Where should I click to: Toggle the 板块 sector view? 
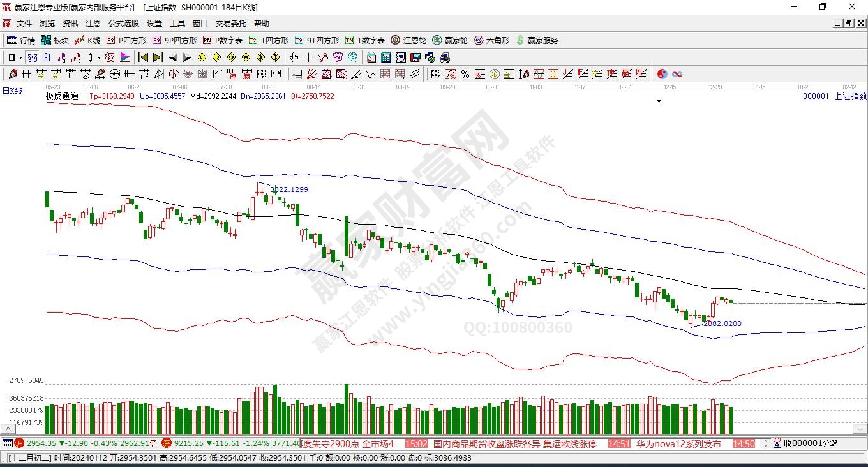pyautogui.click(x=55, y=40)
